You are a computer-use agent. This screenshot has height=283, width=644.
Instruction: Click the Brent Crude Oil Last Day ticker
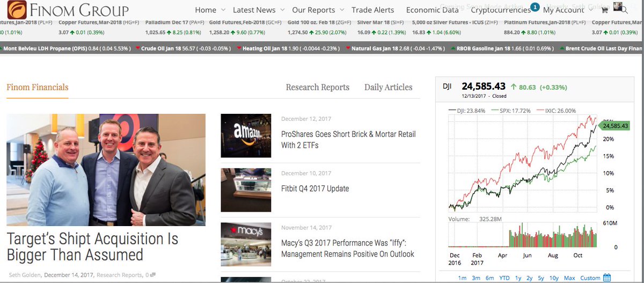pyautogui.click(x=601, y=48)
